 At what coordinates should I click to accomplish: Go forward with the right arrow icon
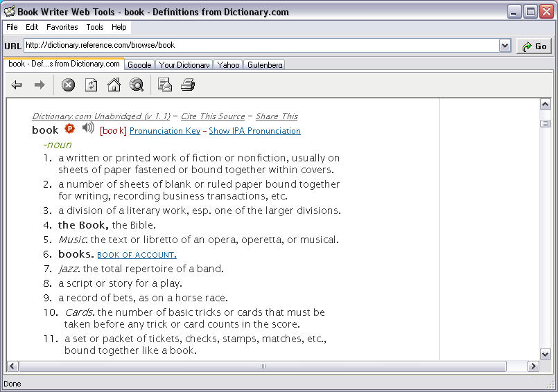[x=40, y=85]
